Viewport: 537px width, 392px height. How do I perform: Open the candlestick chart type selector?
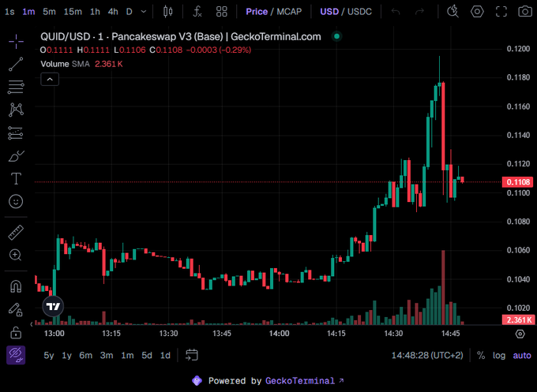point(167,12)
